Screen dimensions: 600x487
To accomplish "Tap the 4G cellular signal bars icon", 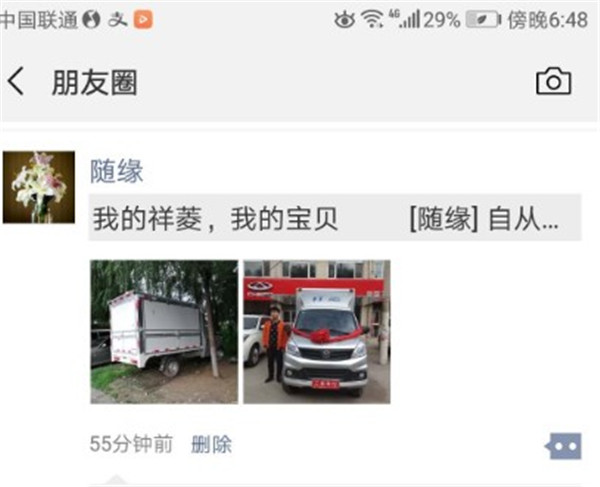I will coord(405,19).
